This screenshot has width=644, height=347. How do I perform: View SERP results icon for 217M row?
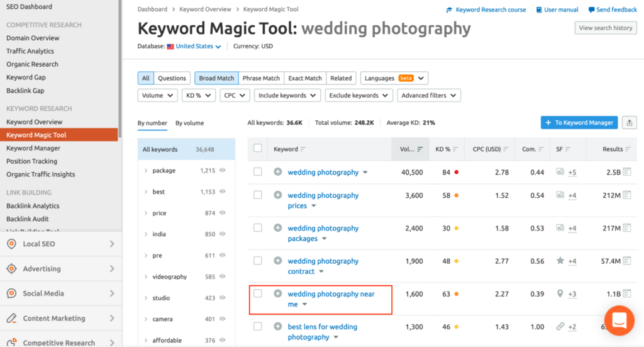627,228
